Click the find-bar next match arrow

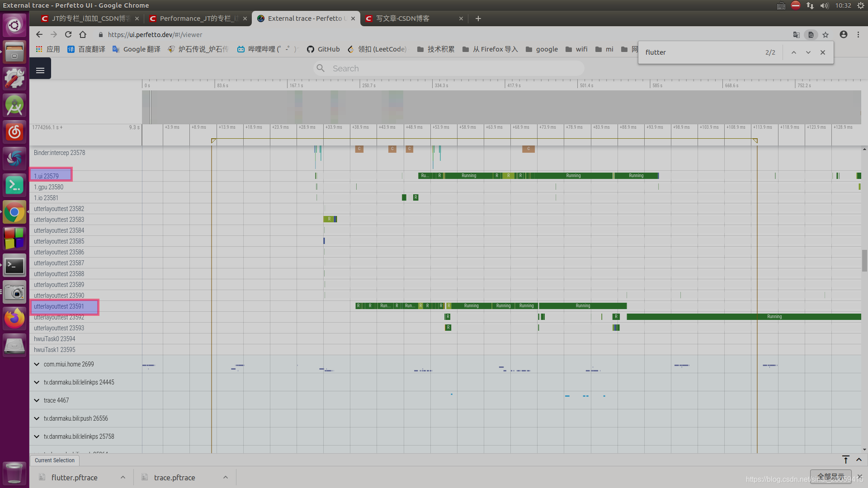tap(808, 52)
